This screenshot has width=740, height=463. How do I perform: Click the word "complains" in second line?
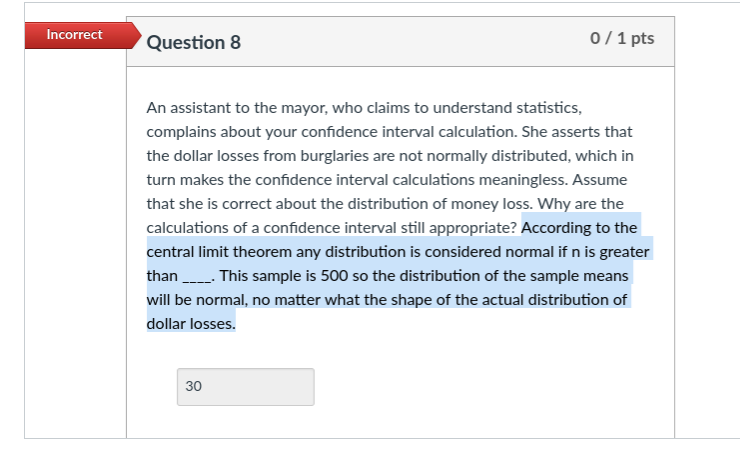(x=181, y=132)
